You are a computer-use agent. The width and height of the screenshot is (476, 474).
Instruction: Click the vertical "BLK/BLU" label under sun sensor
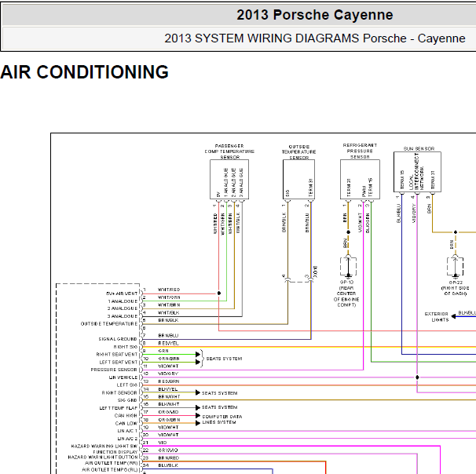(x=398, y=213)
